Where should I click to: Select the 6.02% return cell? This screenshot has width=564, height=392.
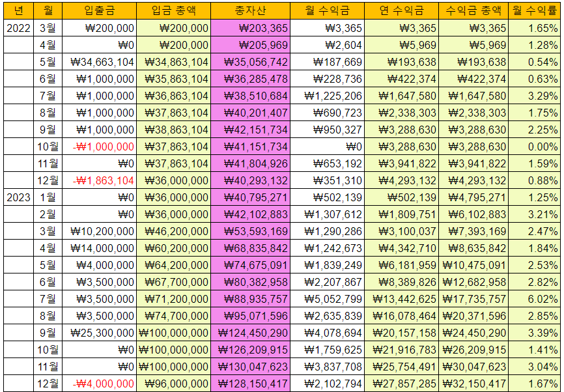[535, 300]
